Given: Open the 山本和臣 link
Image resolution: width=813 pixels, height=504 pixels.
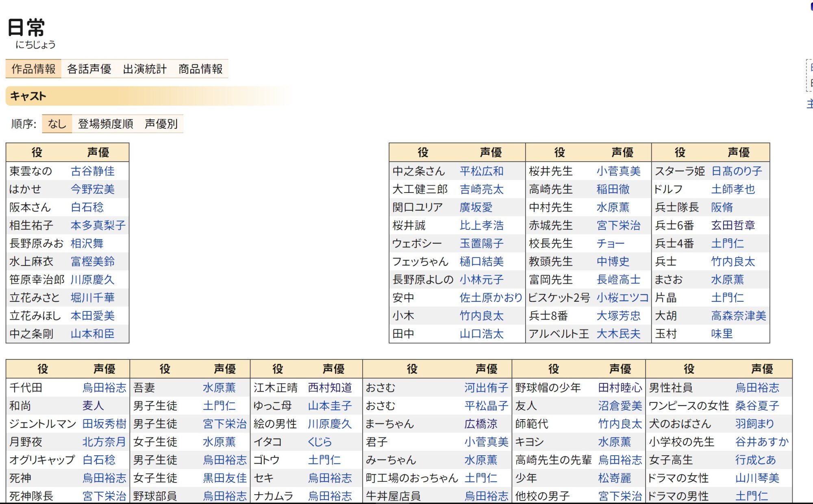Looking at the screenshot, I should point(93,334).
